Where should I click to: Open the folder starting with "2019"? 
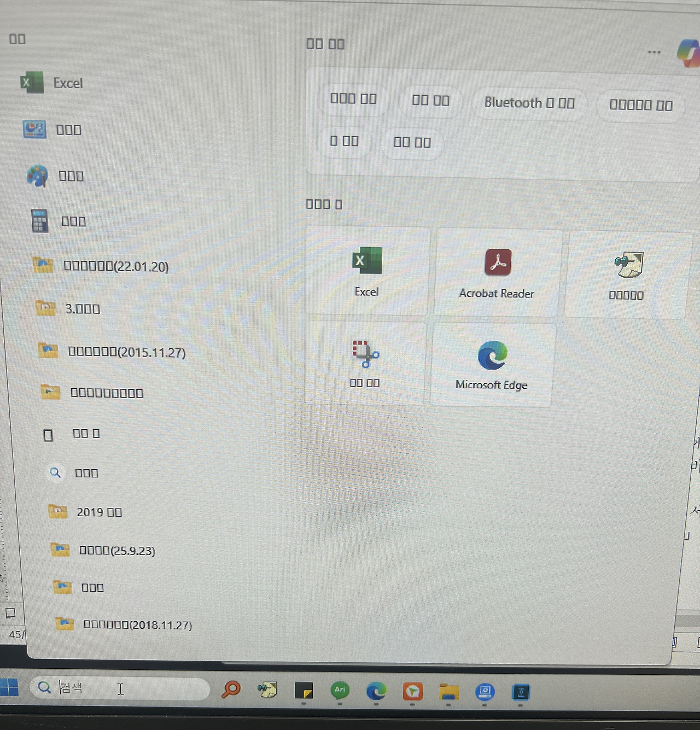point(85,512)
